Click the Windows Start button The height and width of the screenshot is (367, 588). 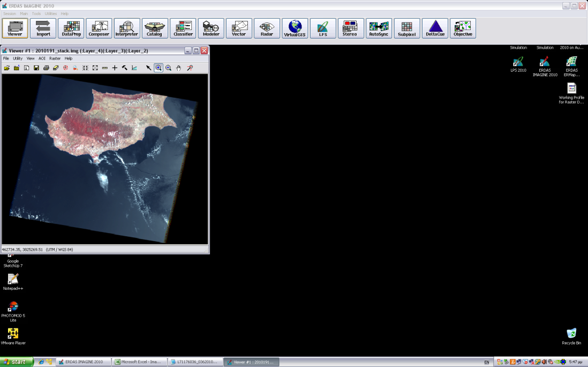pos(17,362)
